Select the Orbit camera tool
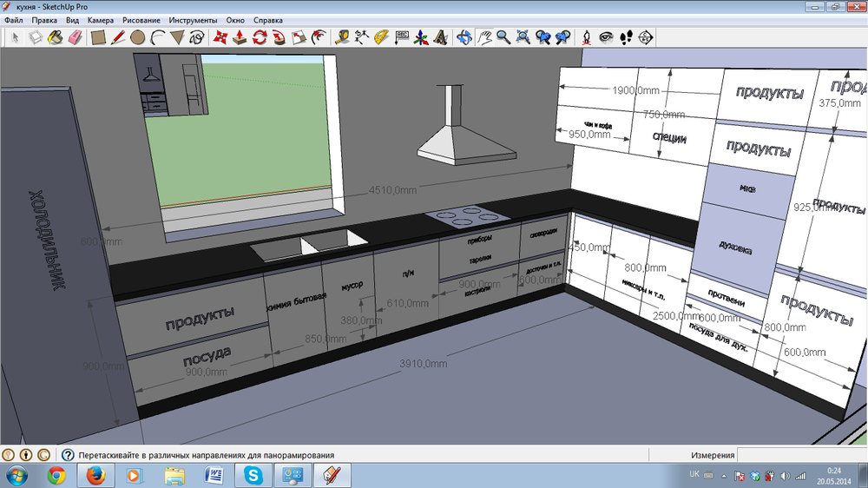868x488 pixels. pyautogui.click(x=464, y=37)
